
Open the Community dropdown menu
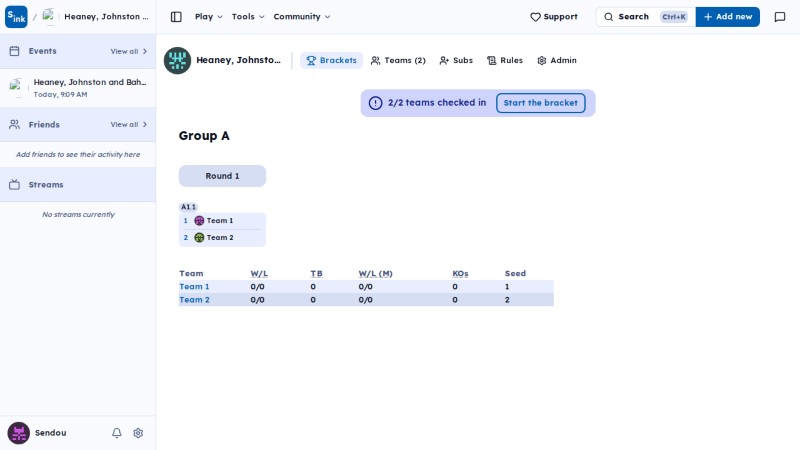(x=302, y=17)
